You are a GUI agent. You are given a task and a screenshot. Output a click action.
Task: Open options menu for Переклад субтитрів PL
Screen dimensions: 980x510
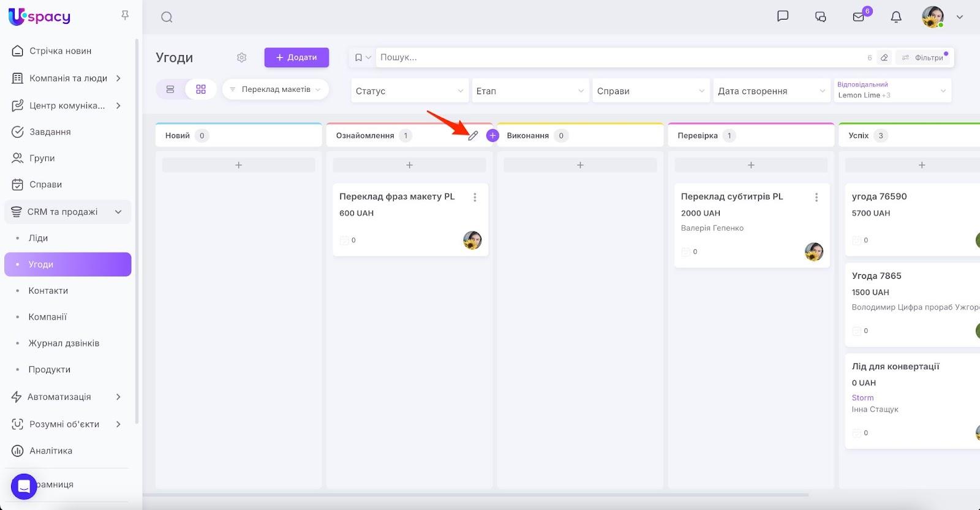pos(816,197)
